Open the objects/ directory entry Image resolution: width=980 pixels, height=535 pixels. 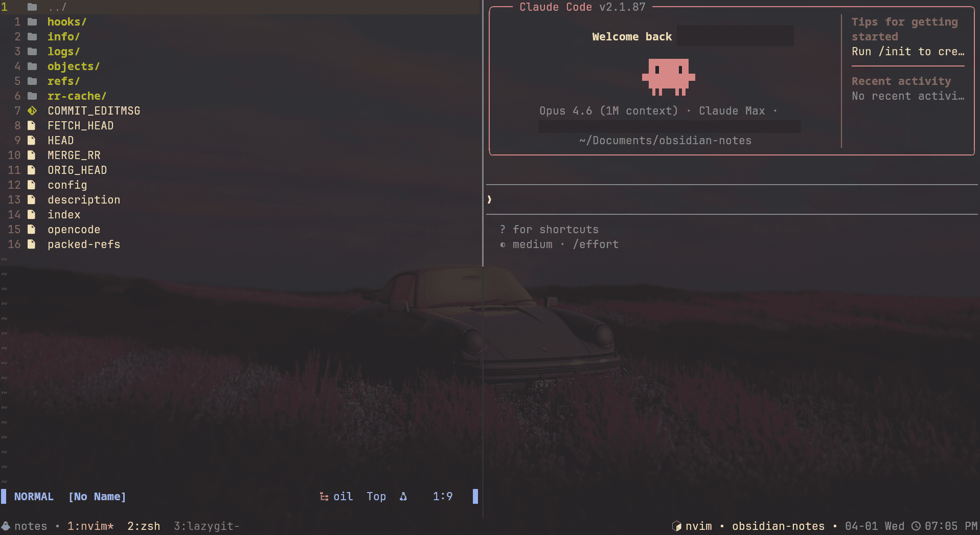coord(74,66)
